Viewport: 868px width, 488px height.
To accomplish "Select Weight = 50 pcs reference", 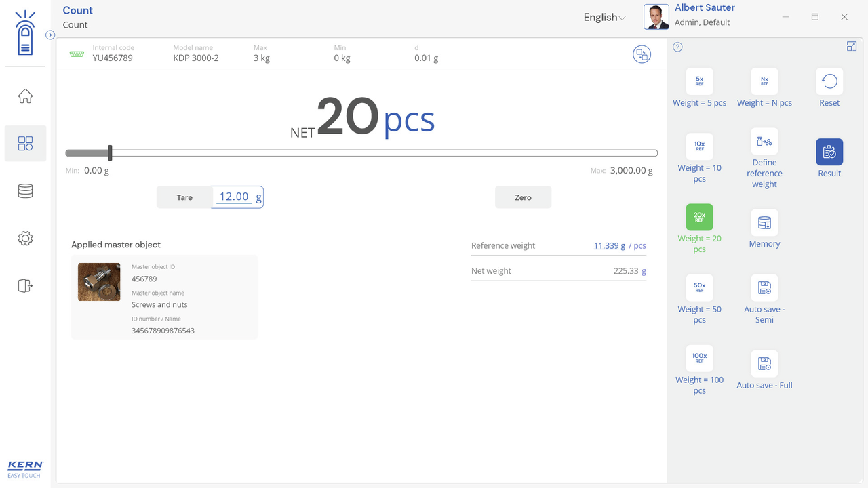I will click(x=699, y=288).
